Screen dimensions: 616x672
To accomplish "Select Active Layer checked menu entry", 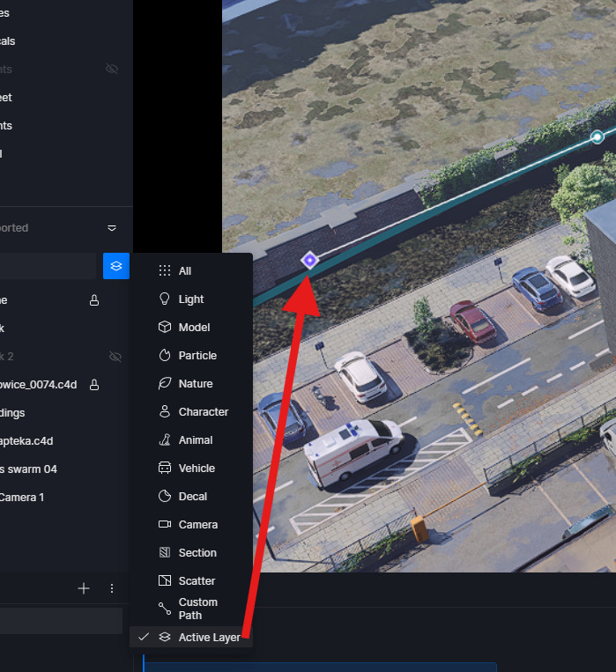I will pyautogui.click(x=209, y=638).
